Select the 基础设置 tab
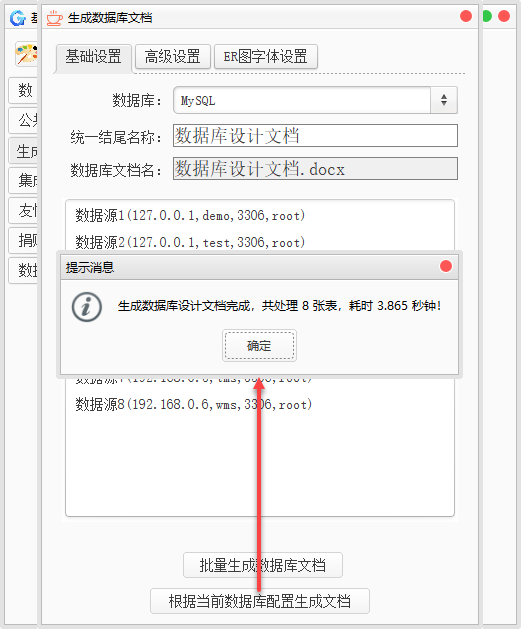The image size is (521, 629). [x=93, y=57]
